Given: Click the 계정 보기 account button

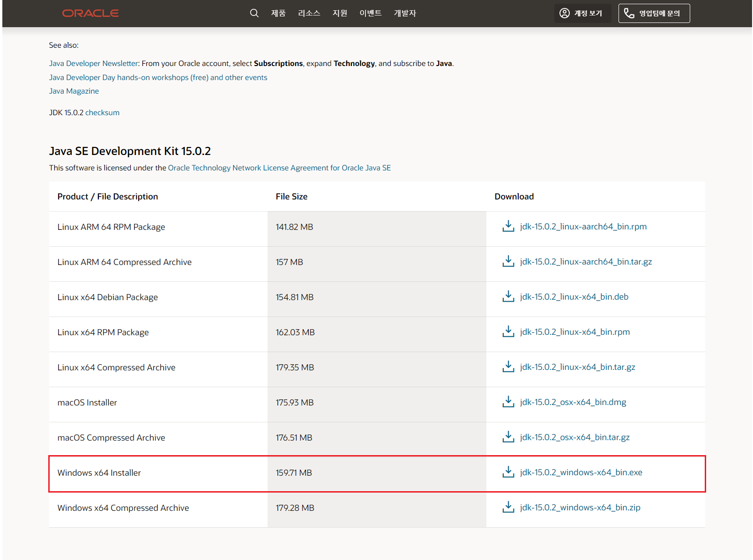Looking at the screenshot, I should point(582,13).
